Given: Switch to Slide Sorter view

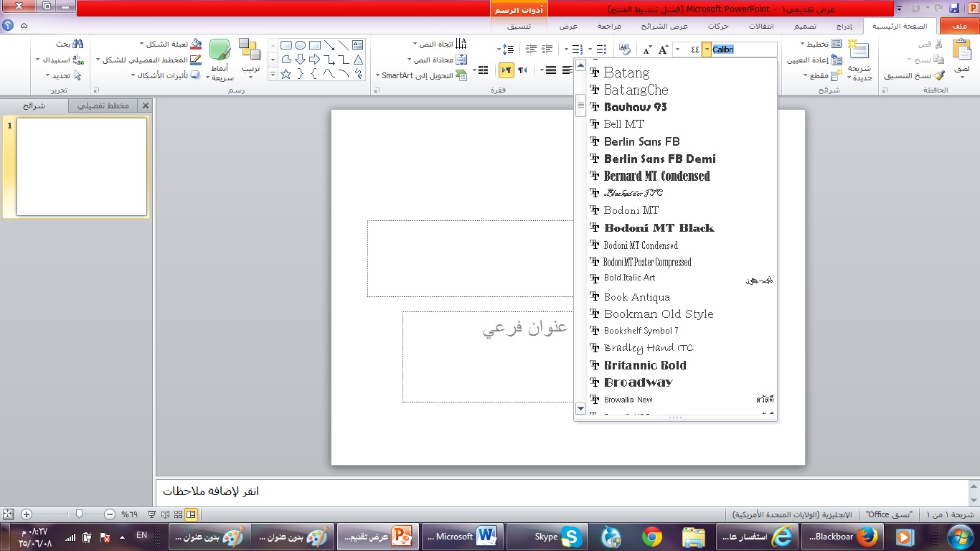Looking at the screenshot, I should (179, 514).
